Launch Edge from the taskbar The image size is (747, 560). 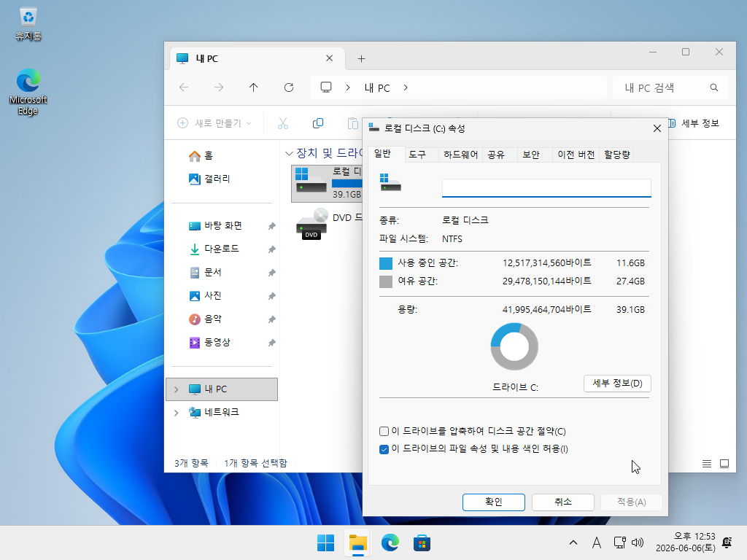point(390,542)
